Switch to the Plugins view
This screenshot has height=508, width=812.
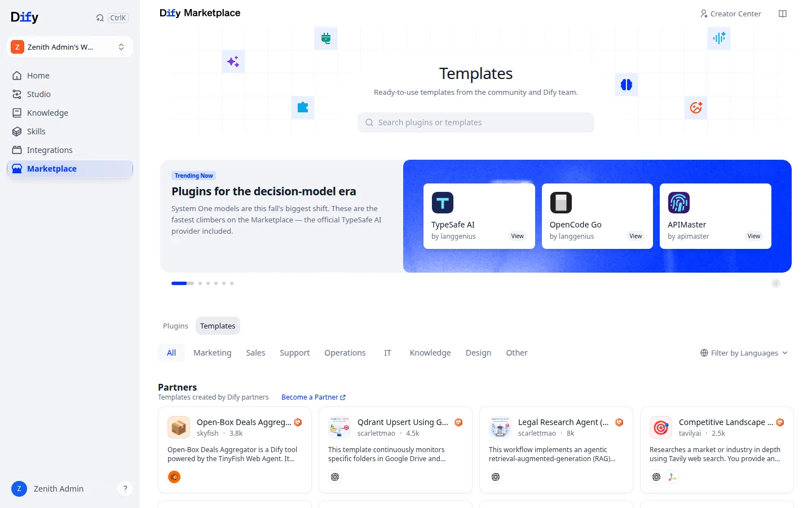point(175,326)
